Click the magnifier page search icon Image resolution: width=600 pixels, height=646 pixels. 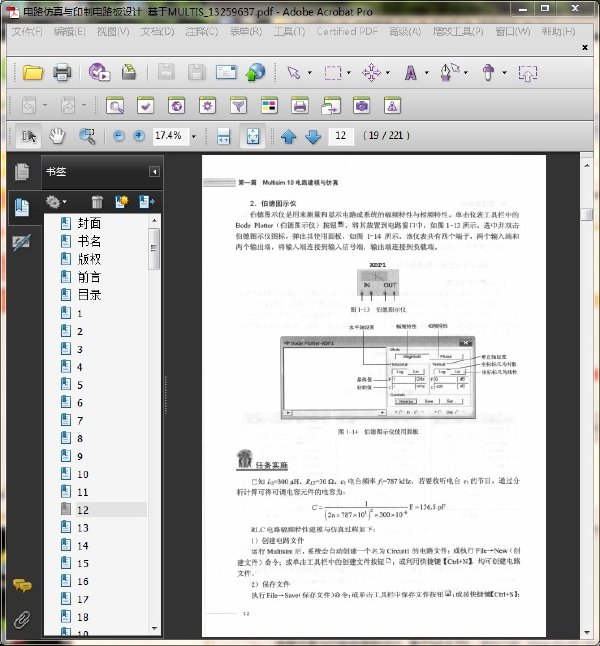click(115, 106)
